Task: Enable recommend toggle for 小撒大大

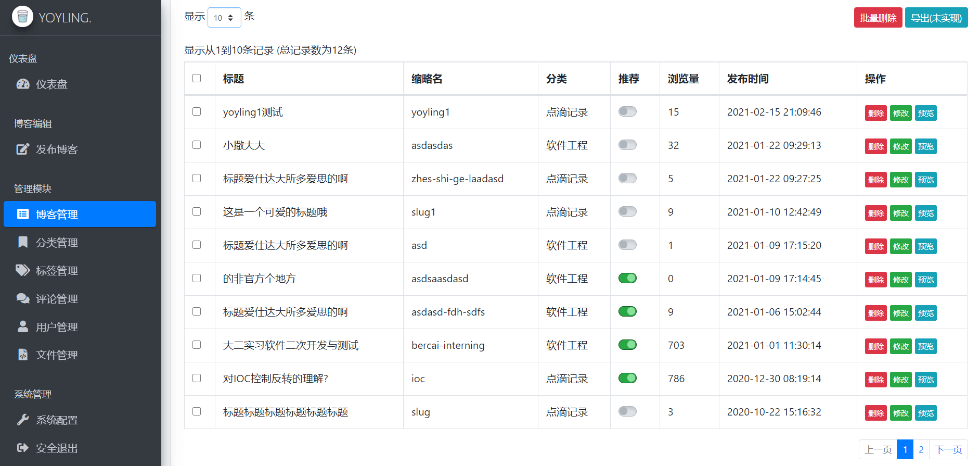Action: click(627, 145)
